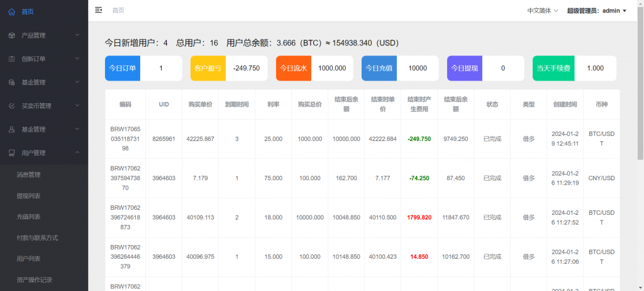Click the 结束时产生费用 column header
Screen dimensions: 644x291
click(x=419, y=105)
